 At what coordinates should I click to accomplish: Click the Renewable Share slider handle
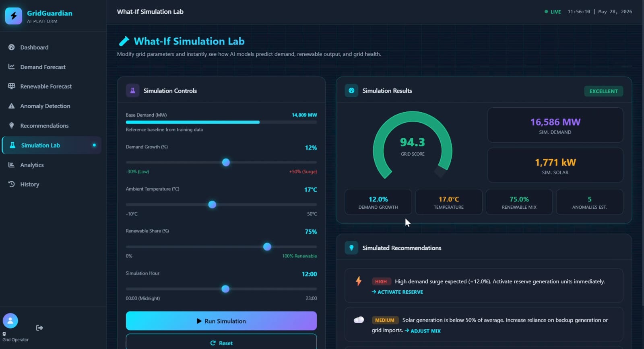267,246
